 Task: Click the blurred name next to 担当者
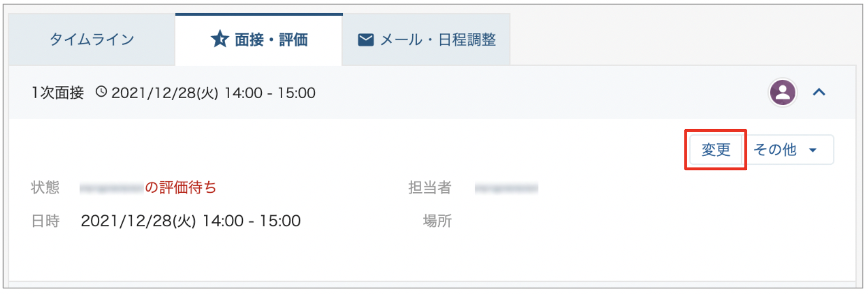pyautogui.click(x=506, y=188)
